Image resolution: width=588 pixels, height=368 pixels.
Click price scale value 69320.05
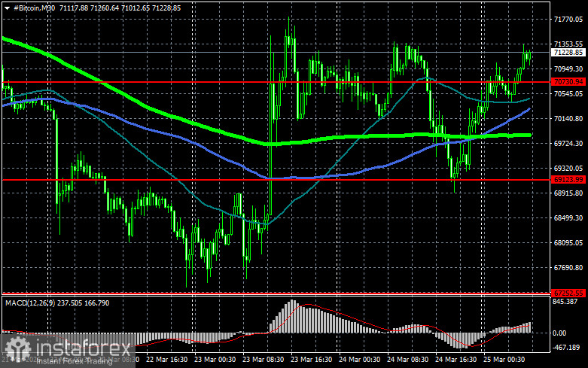pos(568,169)
